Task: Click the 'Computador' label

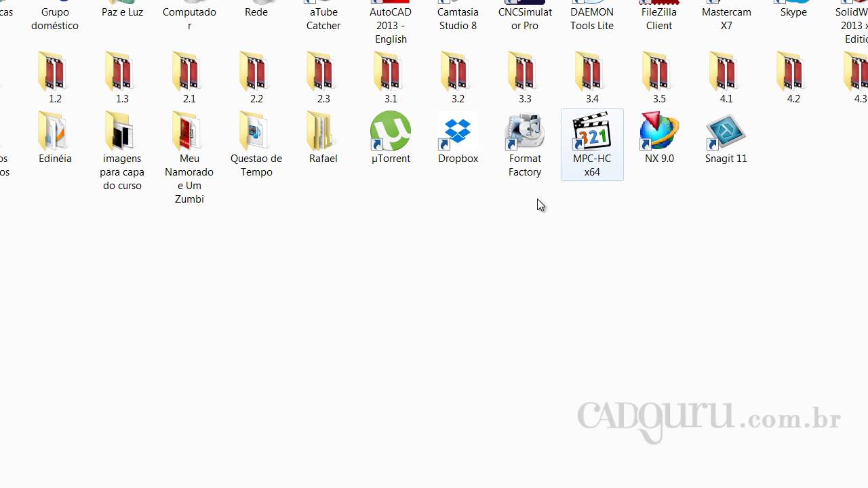Action: (x=189, y=19)
